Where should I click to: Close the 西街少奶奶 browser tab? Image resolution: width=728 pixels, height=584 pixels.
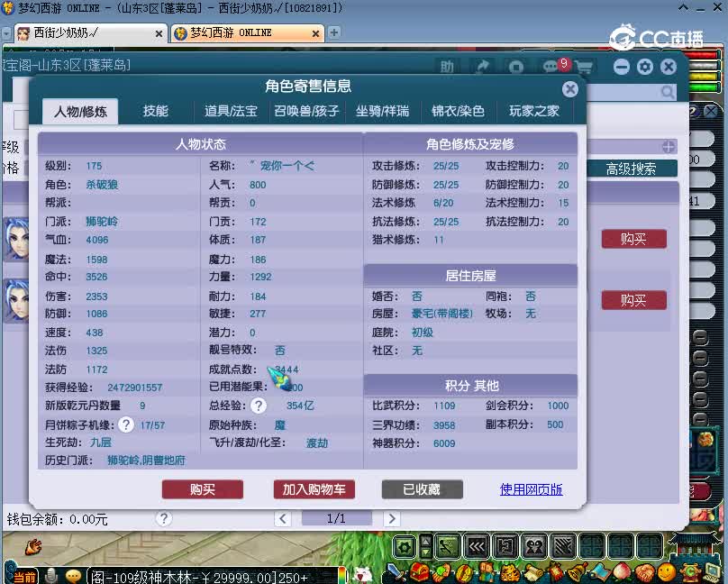159,34
